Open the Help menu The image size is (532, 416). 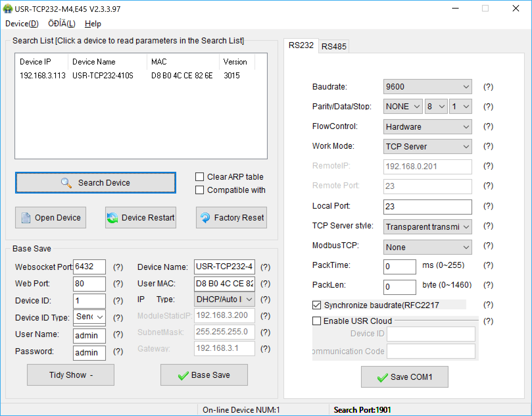tap(93, 24)
